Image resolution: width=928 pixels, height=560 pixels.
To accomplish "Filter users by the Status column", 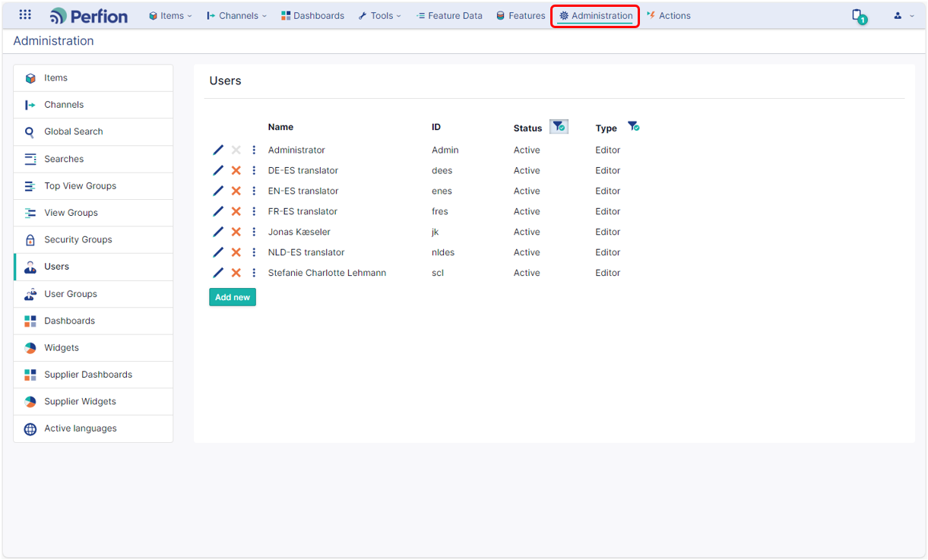I will point(559,126).
